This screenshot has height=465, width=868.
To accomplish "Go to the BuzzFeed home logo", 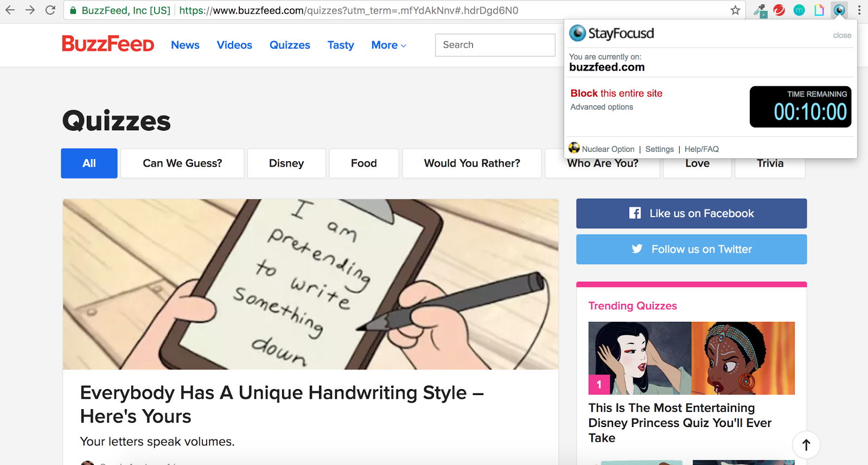I will pyautogui.click(x=108, y=44).
